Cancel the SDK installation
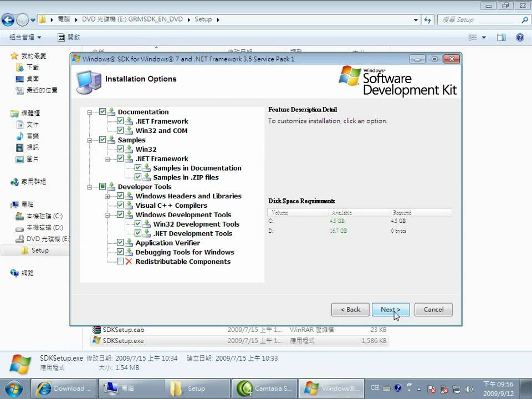 click(x=433, y=309)
